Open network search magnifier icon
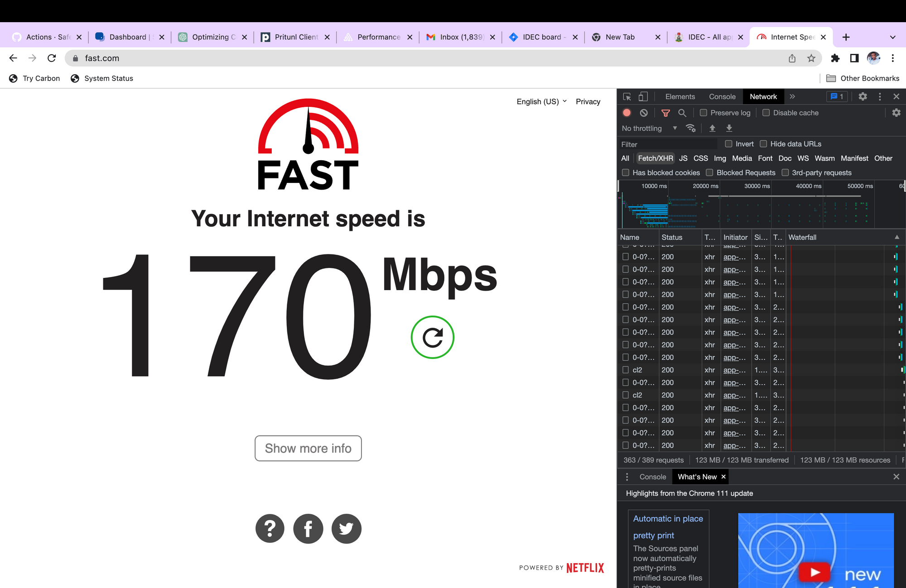Image resolution: width=906 pixels, height=588 pixels. pos(682,113)
